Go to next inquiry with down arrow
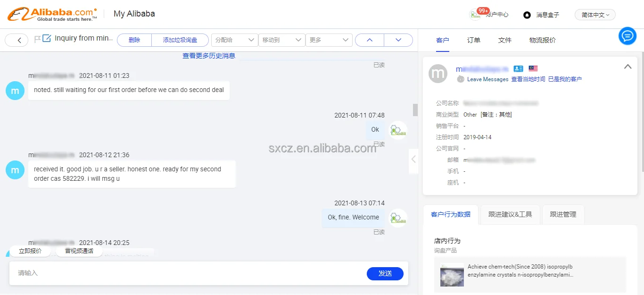The height and width of the screenshot is (295, 644). 398,40
